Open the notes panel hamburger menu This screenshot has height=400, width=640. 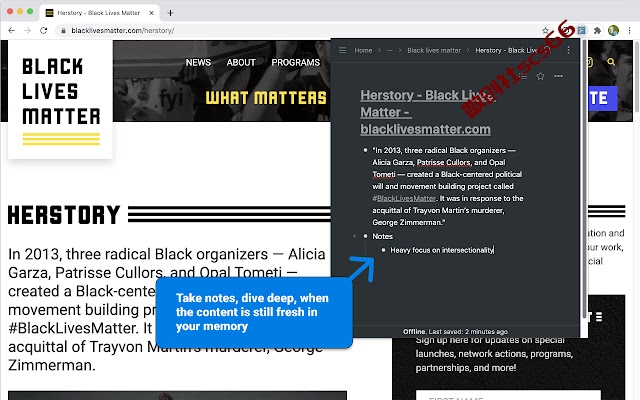tap(342, 50)
